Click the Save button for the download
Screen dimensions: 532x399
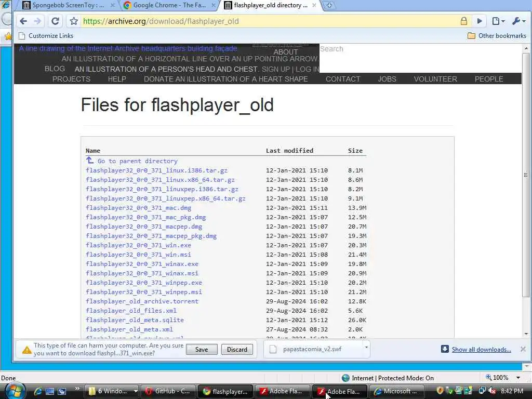click(x=202, y=350)
